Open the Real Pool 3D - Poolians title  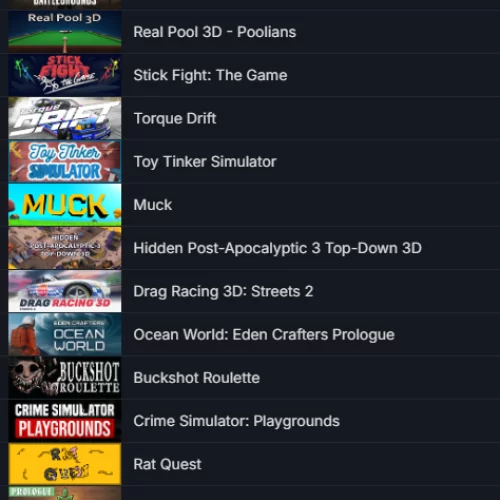tap(215, 32)
